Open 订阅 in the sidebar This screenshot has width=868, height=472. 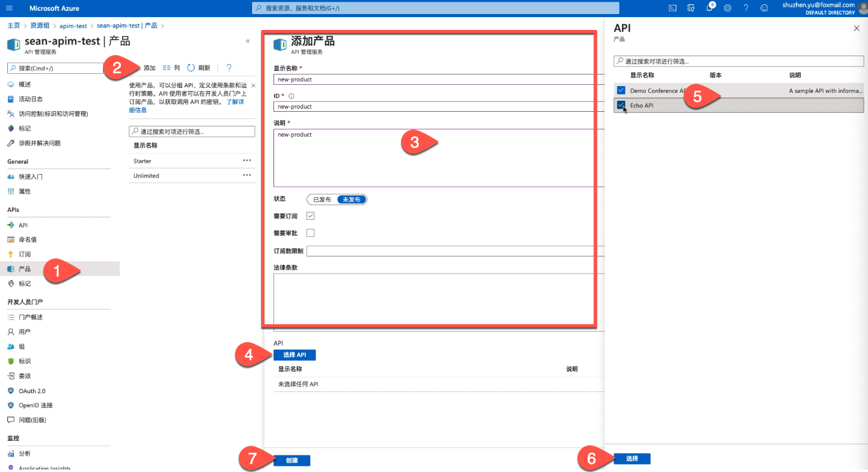24,254
